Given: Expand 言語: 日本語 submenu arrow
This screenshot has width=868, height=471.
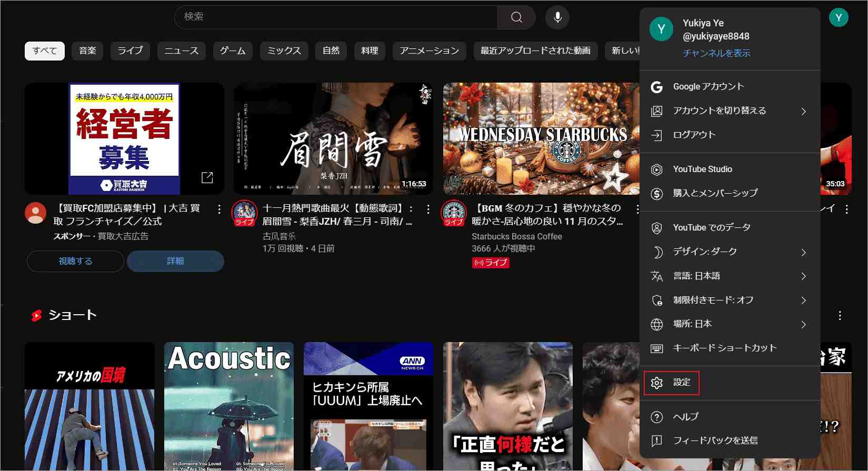Looking at the screenshot, I should (803, 276).
